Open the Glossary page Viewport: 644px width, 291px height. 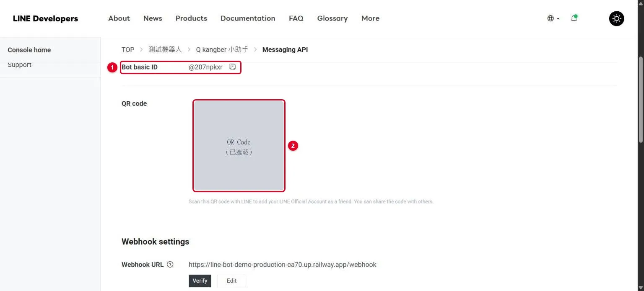point(332,18)
